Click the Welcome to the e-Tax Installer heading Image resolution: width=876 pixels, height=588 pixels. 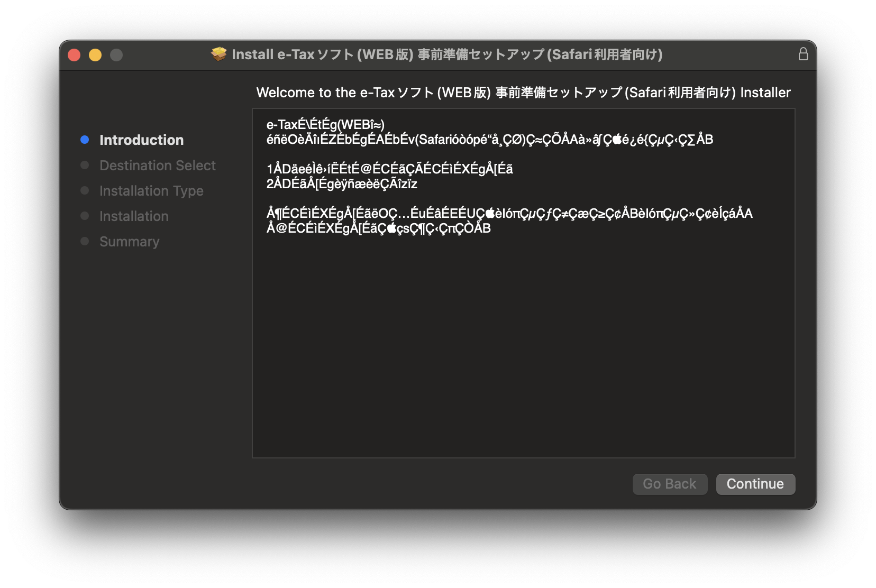[523, 93]
